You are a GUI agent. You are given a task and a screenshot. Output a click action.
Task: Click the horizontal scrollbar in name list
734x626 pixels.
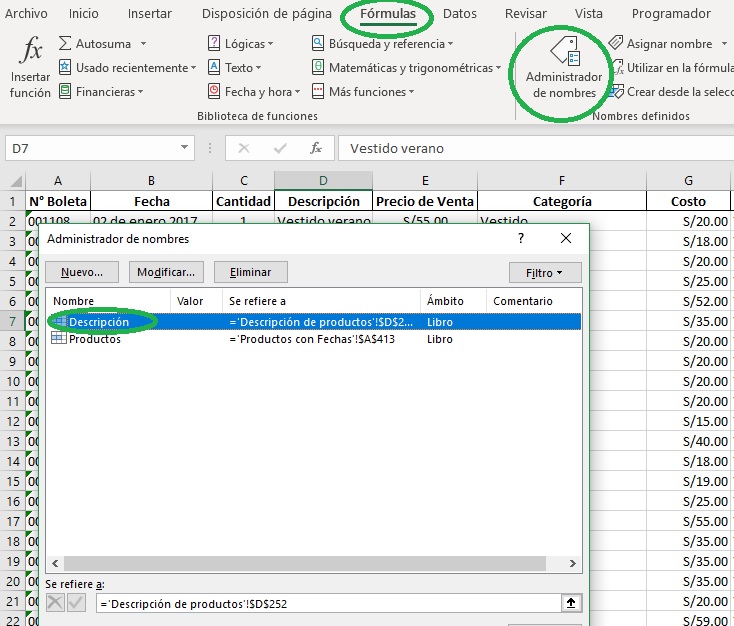300,564
